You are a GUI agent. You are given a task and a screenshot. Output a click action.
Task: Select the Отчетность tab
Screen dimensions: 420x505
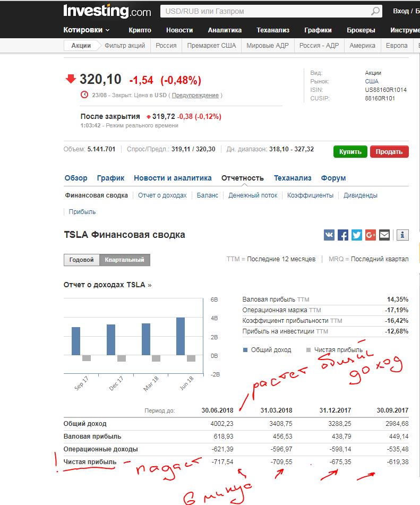(243, 178)
